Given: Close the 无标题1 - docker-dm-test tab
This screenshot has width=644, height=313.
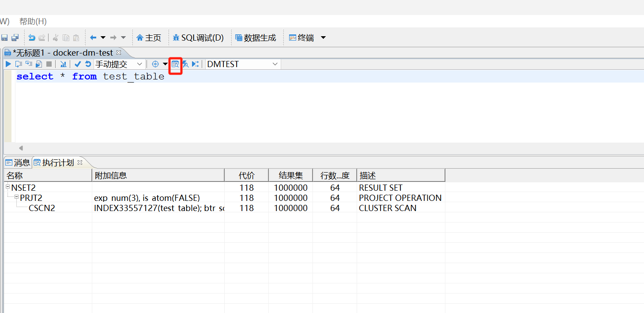Looking at the screenshot, I should pos(118,53).
